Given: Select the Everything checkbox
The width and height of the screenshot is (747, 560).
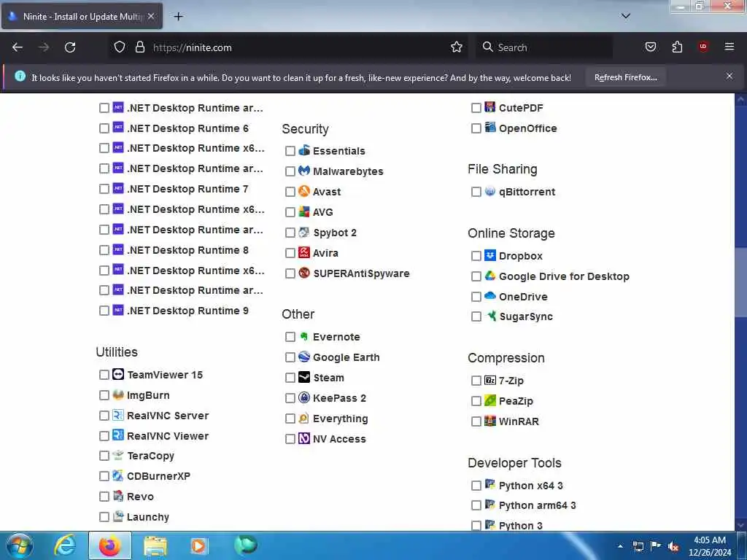Looking at the screenshot, I should [x=290, y=419].
